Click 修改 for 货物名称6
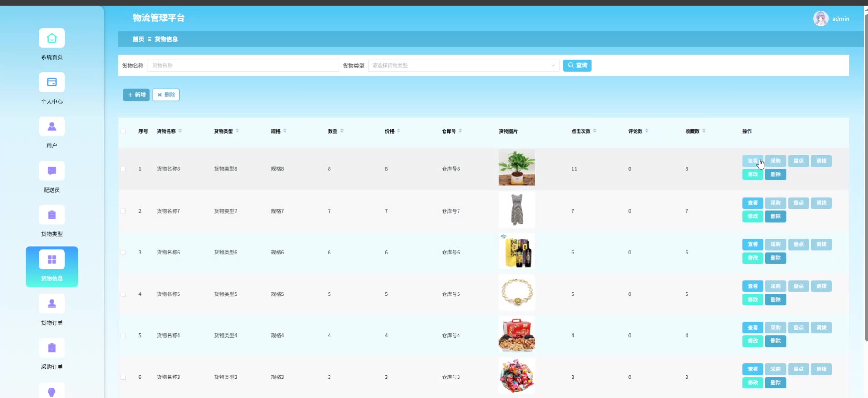 753,258
